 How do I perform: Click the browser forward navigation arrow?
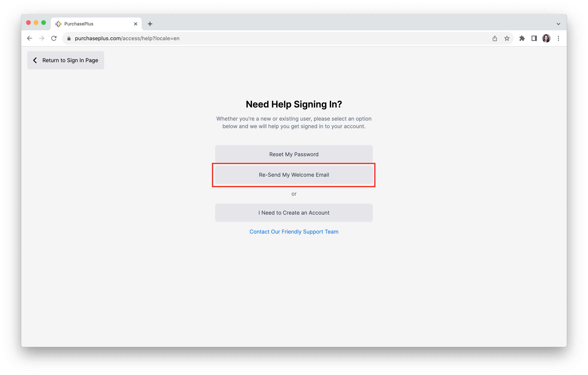(41, 38)
